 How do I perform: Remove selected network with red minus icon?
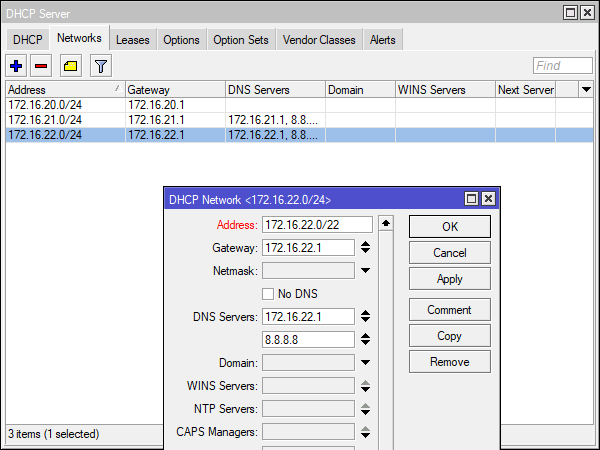point(41,66)
